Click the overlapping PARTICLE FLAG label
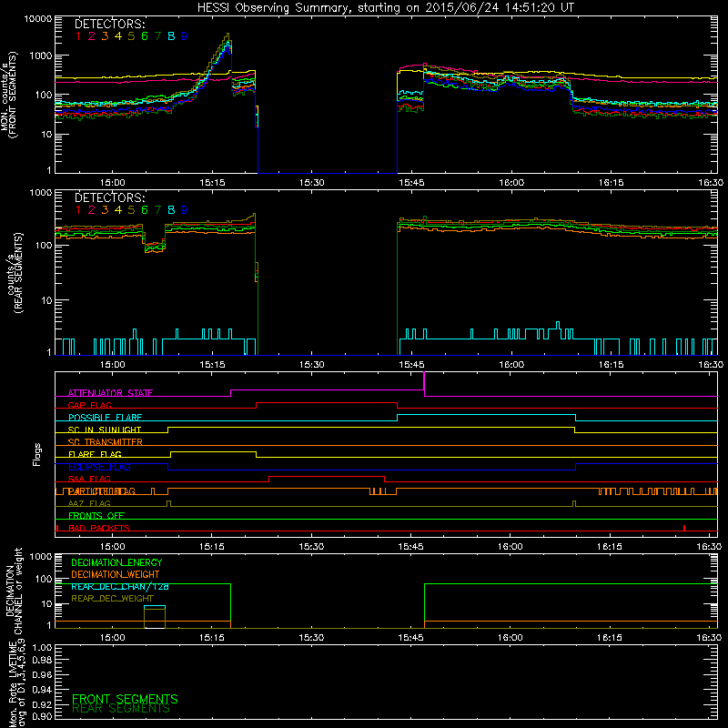 (102, 491)
